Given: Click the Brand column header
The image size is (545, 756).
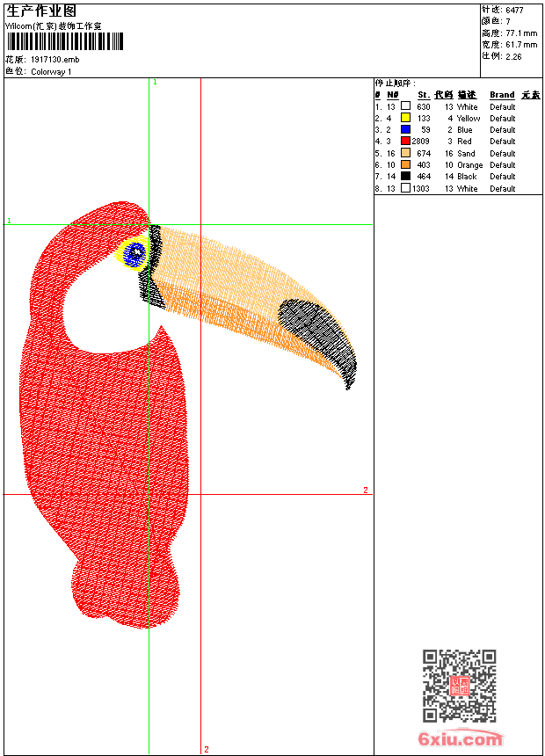Looking at the screenshot, I should click(x=502, y=95).
